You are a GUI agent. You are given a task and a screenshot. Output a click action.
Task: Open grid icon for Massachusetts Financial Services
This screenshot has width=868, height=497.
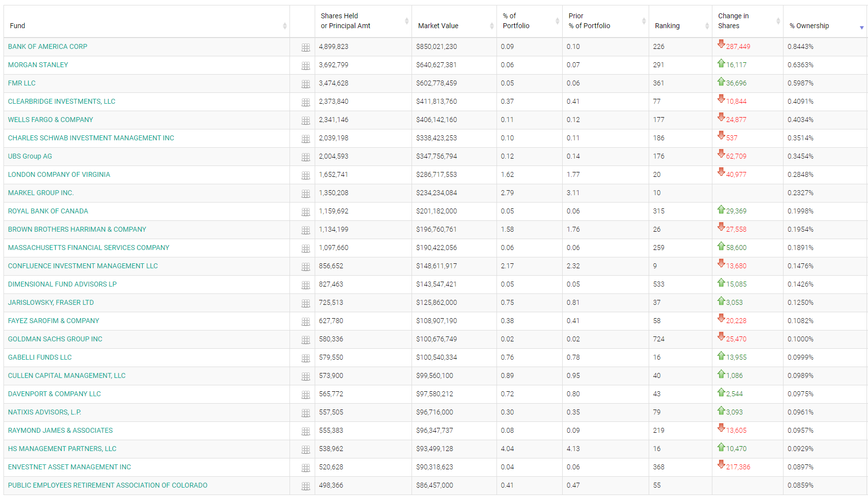[x=306, y=248]
